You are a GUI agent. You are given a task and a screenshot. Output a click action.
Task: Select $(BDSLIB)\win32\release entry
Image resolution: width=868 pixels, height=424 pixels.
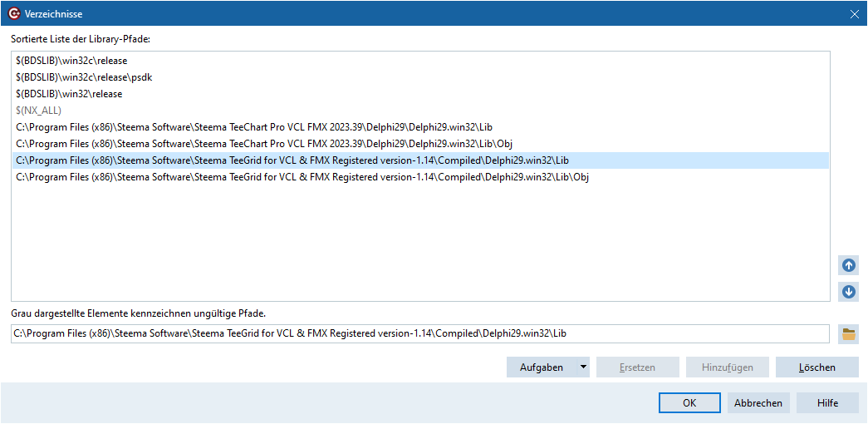click(x=420, y=94)
